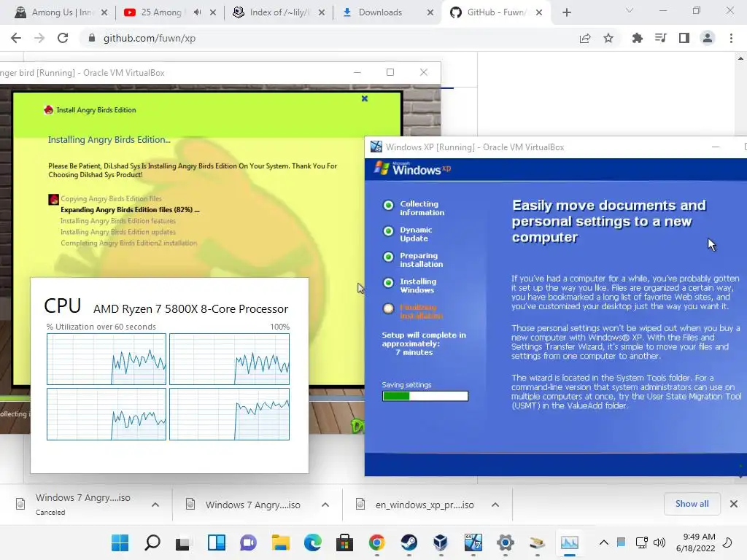The height and width of the screenshot is (560, 747).
Task: Open Microsoft Store from the taskbar
Action: (x=344, y=542)
